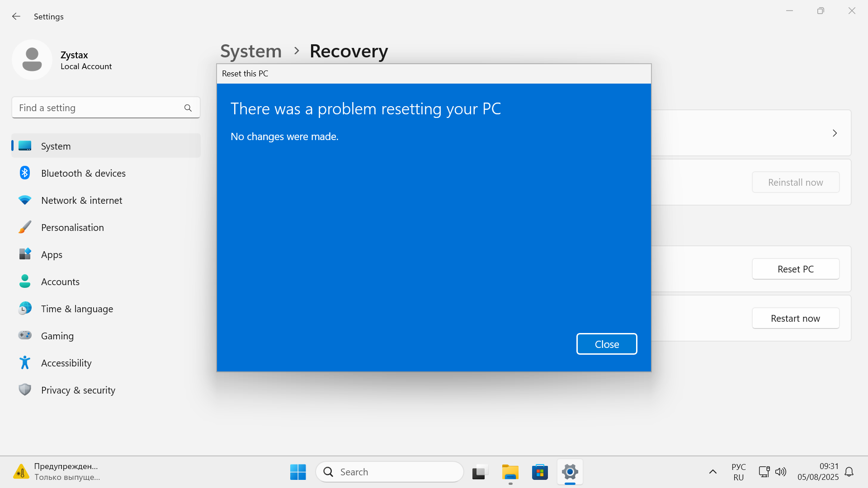The image size is (868, 488).
Task: Click the Find a setting search field
Action: (x=99, y=108)
